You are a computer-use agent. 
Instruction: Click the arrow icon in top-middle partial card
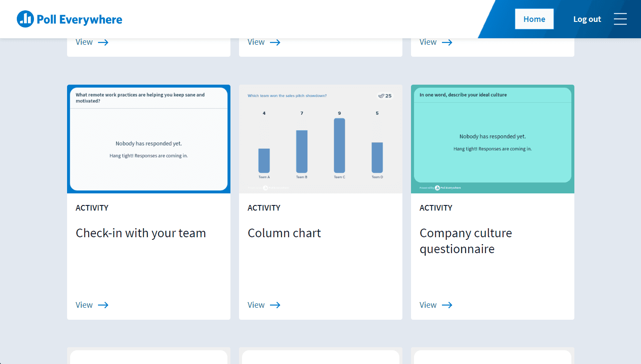click(275, 43)
